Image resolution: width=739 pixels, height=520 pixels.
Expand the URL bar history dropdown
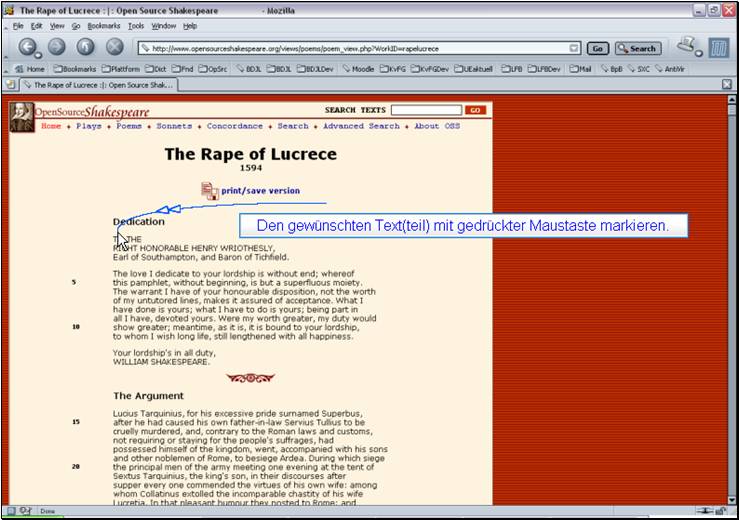point(574,48)
